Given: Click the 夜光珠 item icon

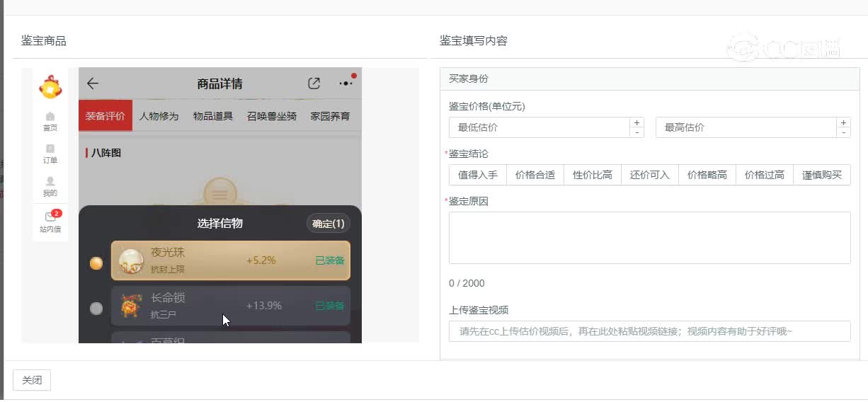Looking at the screenshot, I should click(x=131, y=261).
